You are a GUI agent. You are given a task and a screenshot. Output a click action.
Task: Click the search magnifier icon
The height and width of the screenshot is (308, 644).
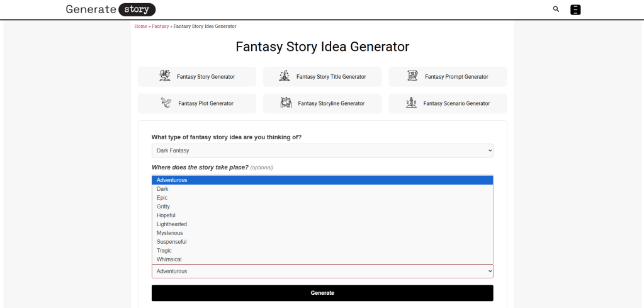[x=556, y=9]
